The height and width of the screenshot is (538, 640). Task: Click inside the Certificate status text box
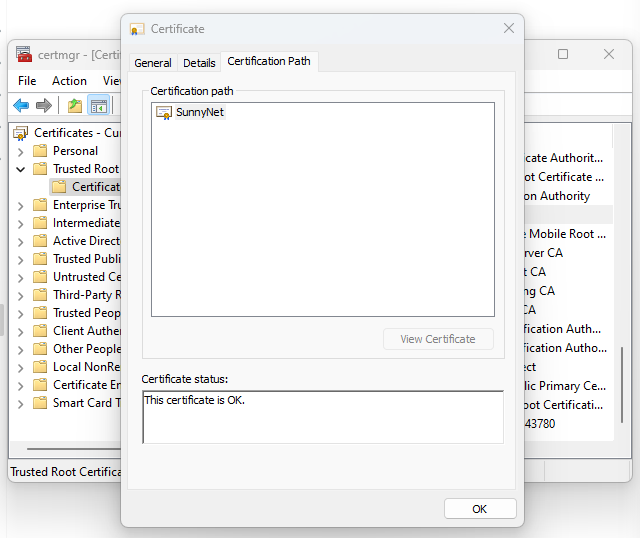coord(322,417)
